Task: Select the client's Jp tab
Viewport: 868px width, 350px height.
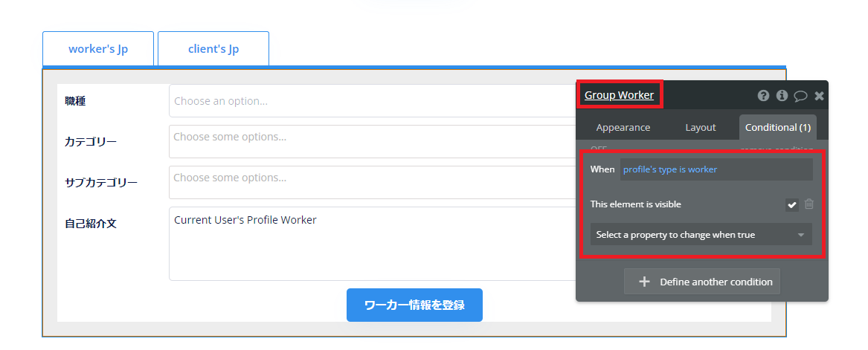Action: (x=213, y=48)
